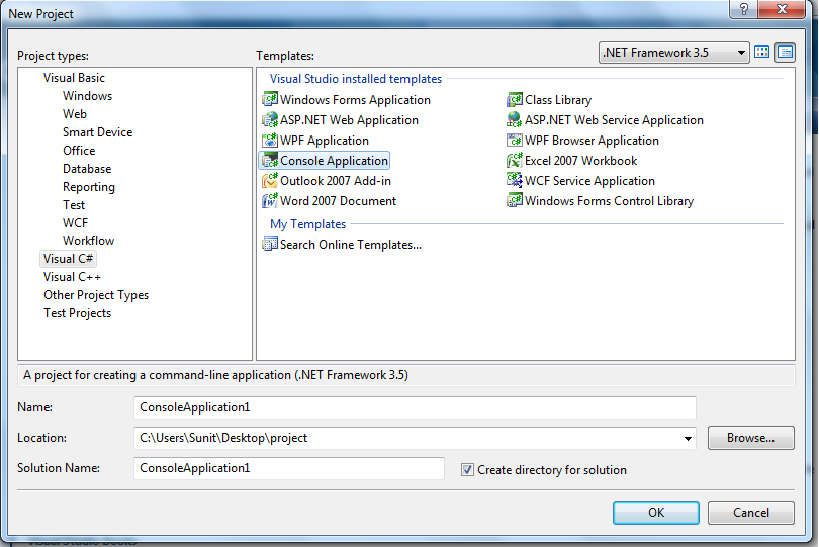
Task: Switch to large icons view
Action: coord(762,52)
